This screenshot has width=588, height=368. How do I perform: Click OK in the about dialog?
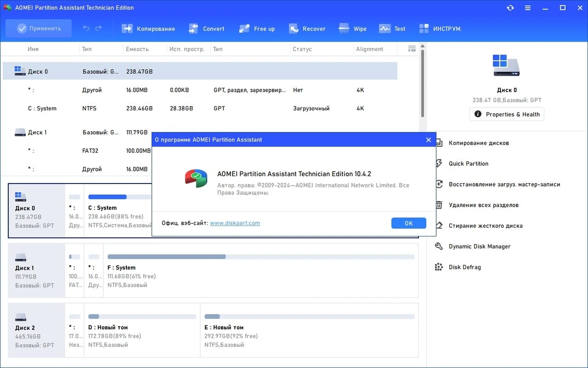coord(409,223)
